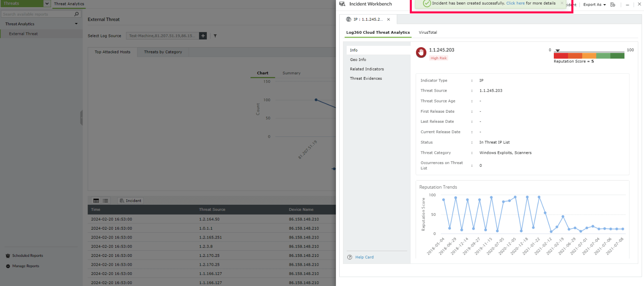Click threat source 1.2.165.251 in table
Viewport: 644px width, 286px height.
coord(210,238)
